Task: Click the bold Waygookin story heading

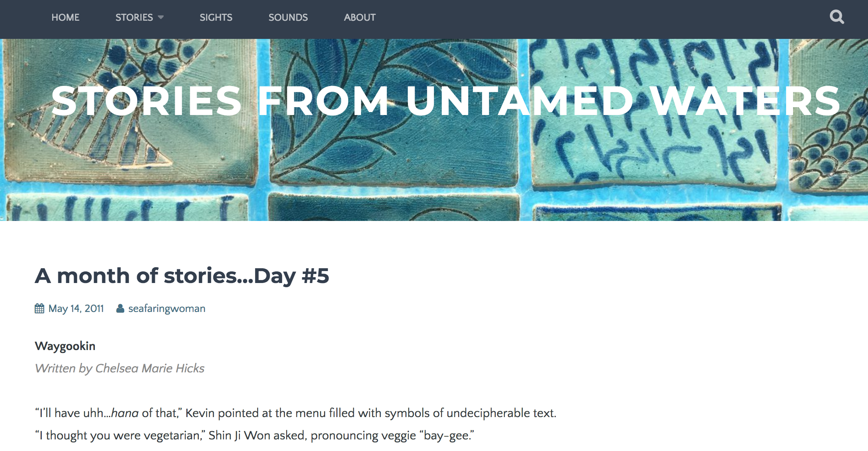Action: point(65,346)
